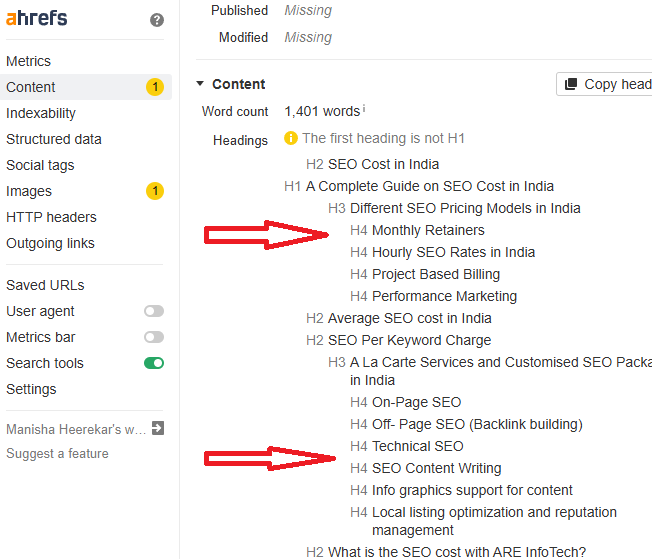
Task: Toggle the User agent switch
Action: 154,311
